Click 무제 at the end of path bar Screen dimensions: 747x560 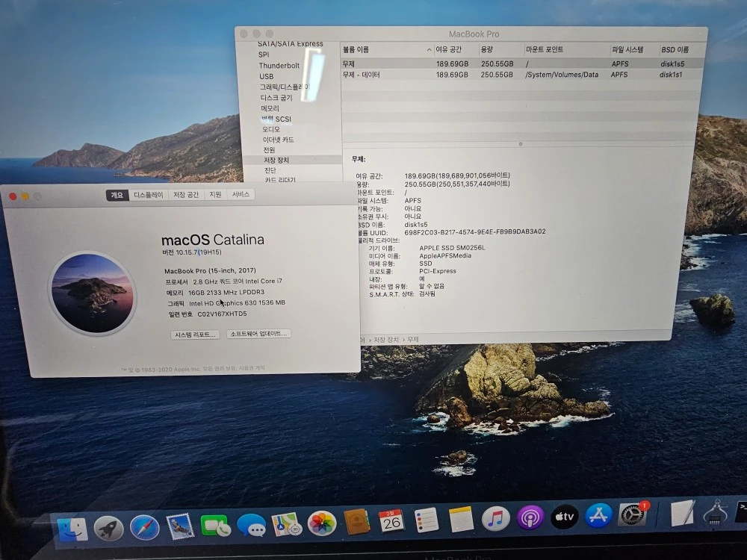click(413, 339)
